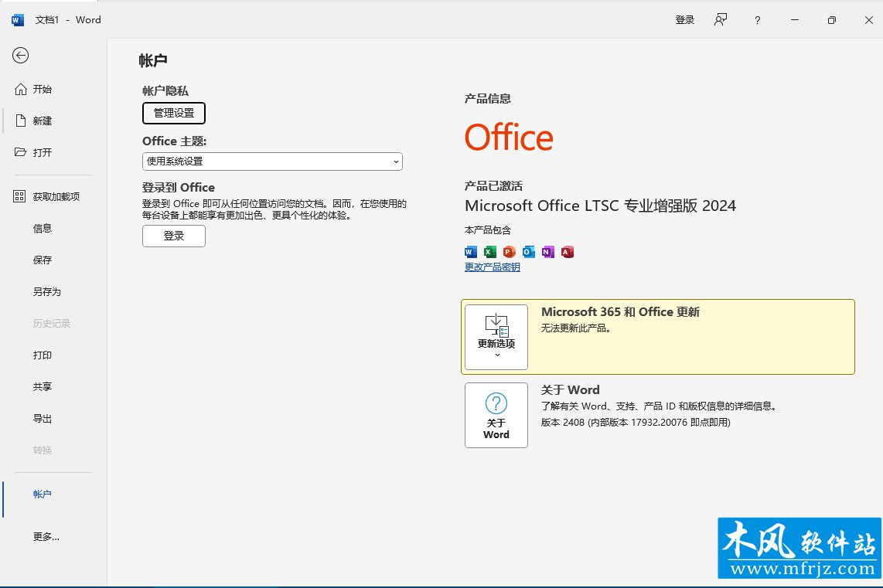The width and height of the screenshot is (883, 588).
Task: Minimize the Word window
Action: [x=795, y=20]
